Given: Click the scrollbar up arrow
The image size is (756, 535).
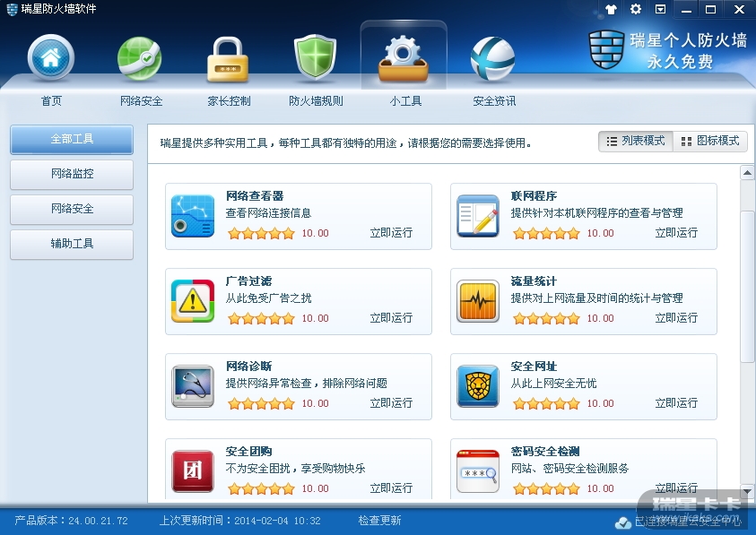Looking at the screenshot, I should pyautogui.click(x=747, y=173).
